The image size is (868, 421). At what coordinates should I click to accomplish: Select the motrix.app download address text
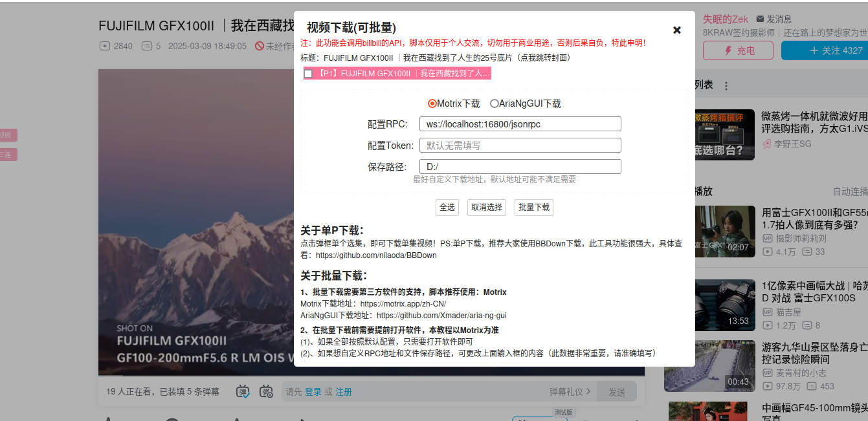click(x=403, y=303)
